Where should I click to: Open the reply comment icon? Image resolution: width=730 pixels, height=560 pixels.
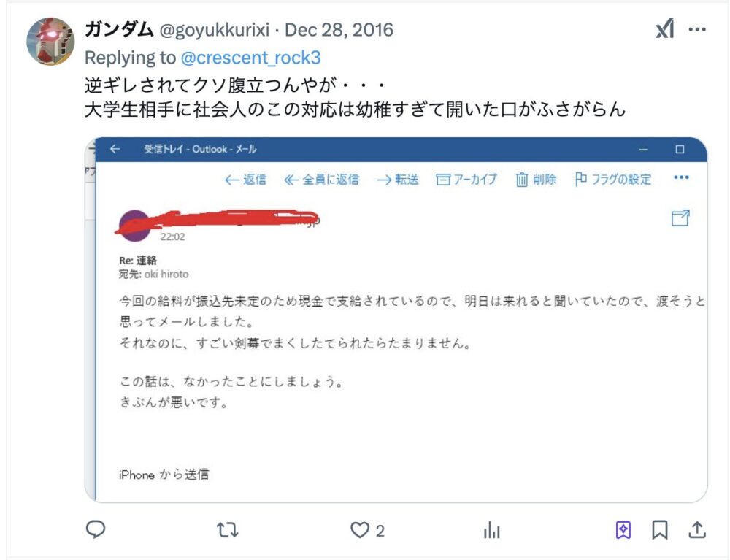tap(96, 529)
